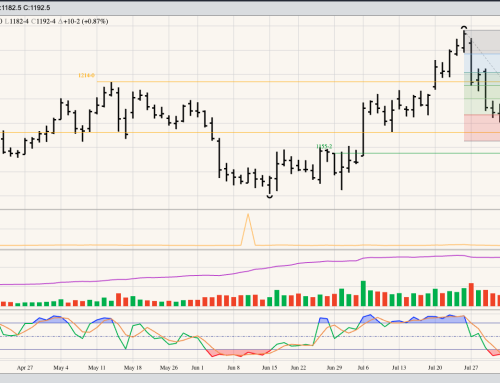Select the light blue Fibonacci retracement zone
This screenshot has width=500, height=383.
(482, 63)
